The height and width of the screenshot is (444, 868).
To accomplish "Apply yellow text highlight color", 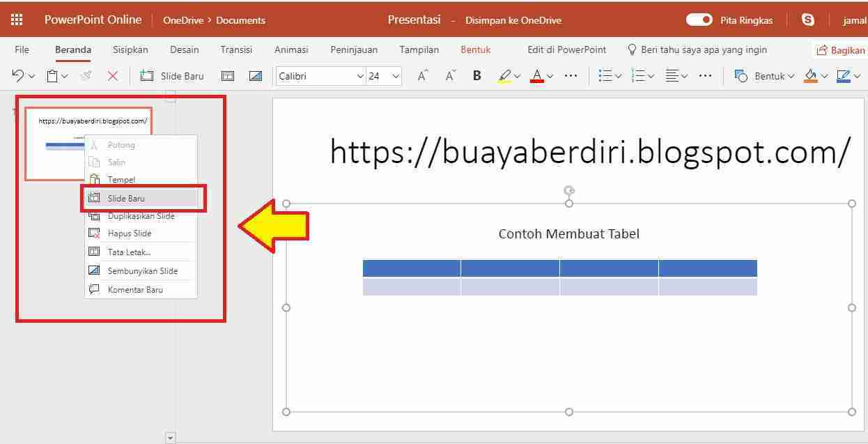I will click(505, 76).
